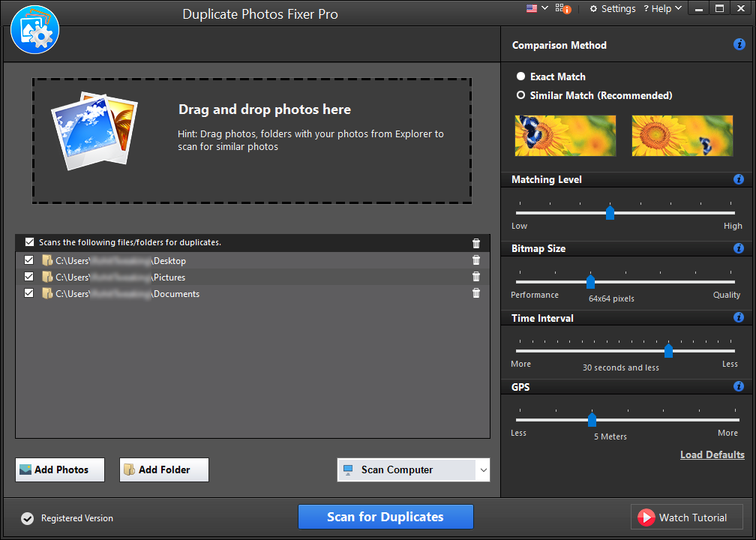Maximize the application window
Screen dimensions: 756x540
[x=720, y=9]
